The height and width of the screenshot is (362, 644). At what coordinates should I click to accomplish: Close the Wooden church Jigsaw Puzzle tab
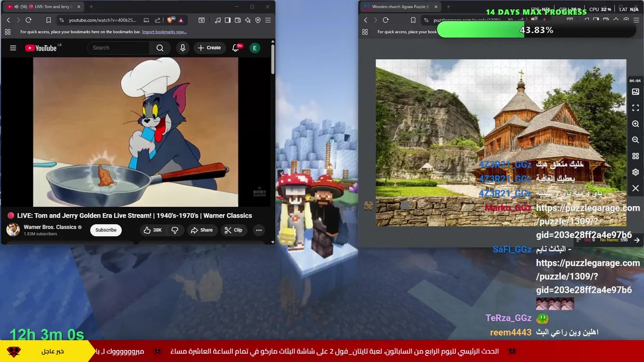pos(436,7)
